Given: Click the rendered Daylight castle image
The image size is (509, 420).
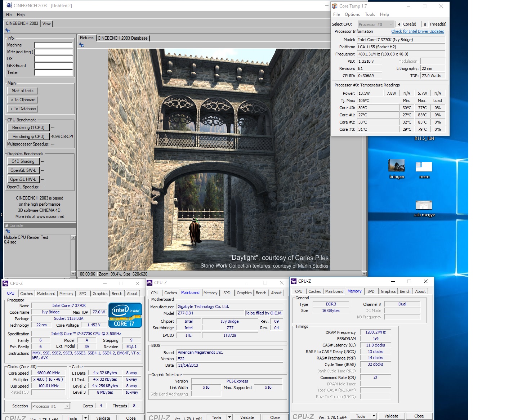Looking at the screenshot, I should (219, 160).
